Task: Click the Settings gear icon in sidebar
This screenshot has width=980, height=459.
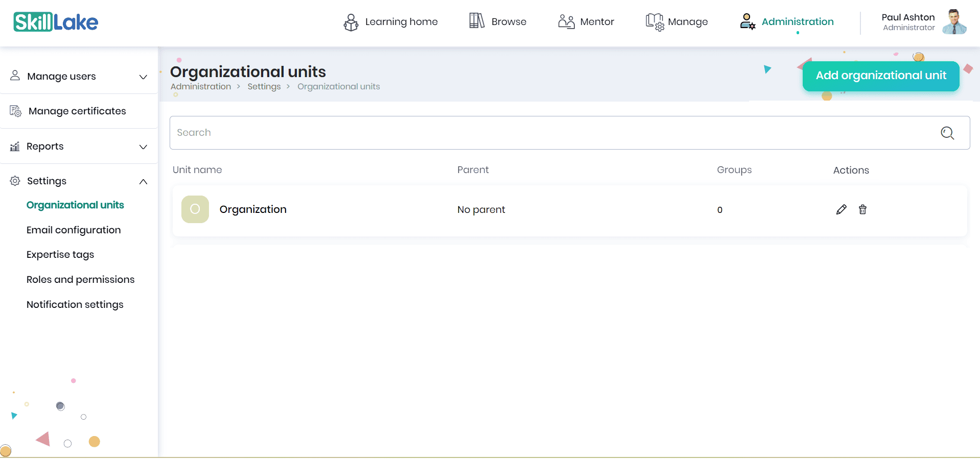Action: (15, 181)
